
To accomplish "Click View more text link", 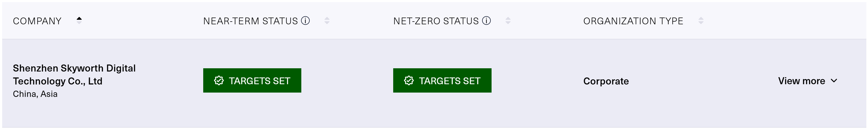I will point(801,81).
